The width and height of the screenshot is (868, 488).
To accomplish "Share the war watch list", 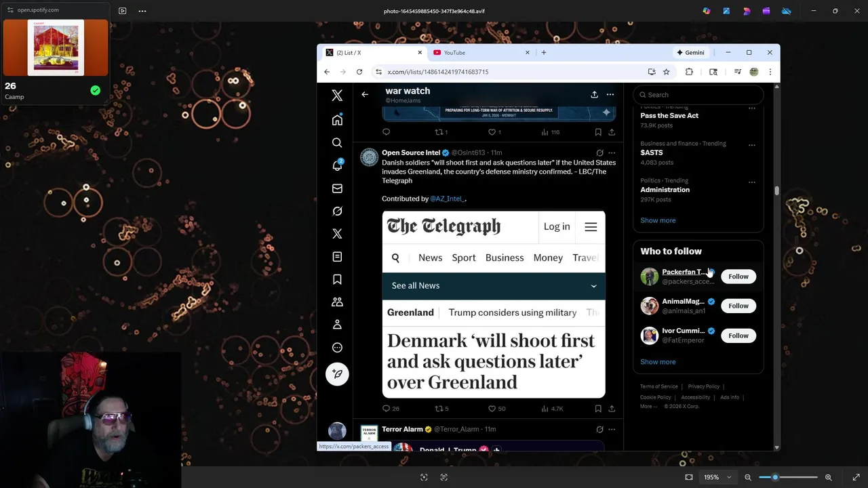I will [x=594, y=95].
